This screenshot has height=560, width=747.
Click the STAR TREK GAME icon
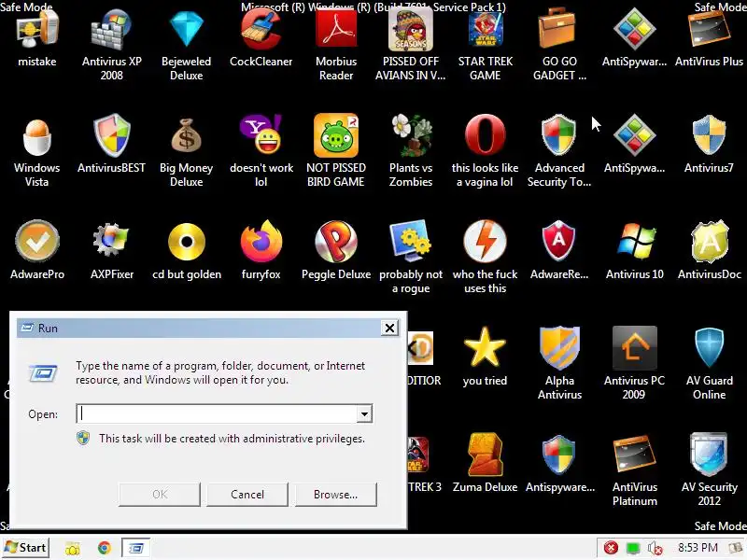(x=485, y=30)
